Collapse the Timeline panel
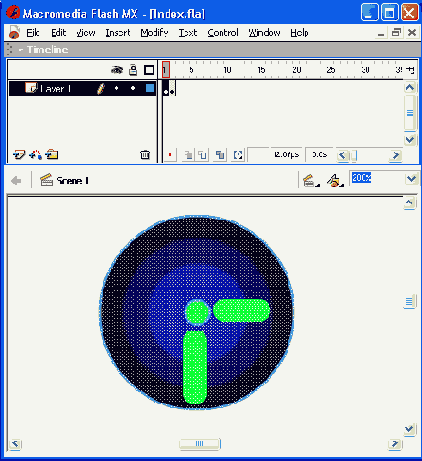Screen dimensions: 422x461 coord(21,50)
